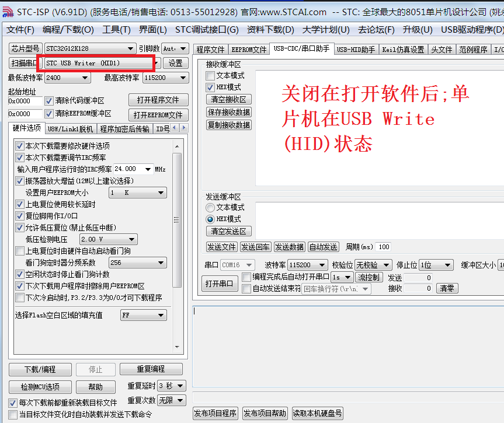Open user EEPROM size 1 K dropdown
This screenshot has width=504, height=423.
tap(138, 193)
